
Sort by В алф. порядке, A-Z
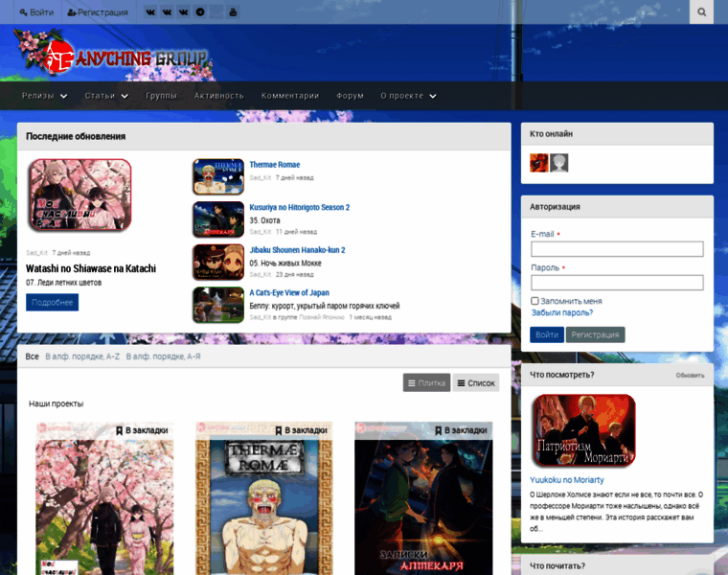82,356
